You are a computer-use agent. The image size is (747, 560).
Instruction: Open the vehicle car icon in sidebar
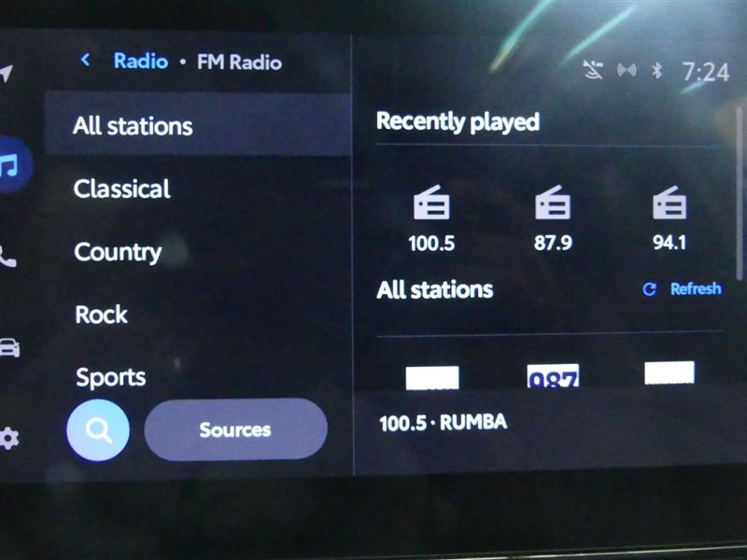point(8,348)
